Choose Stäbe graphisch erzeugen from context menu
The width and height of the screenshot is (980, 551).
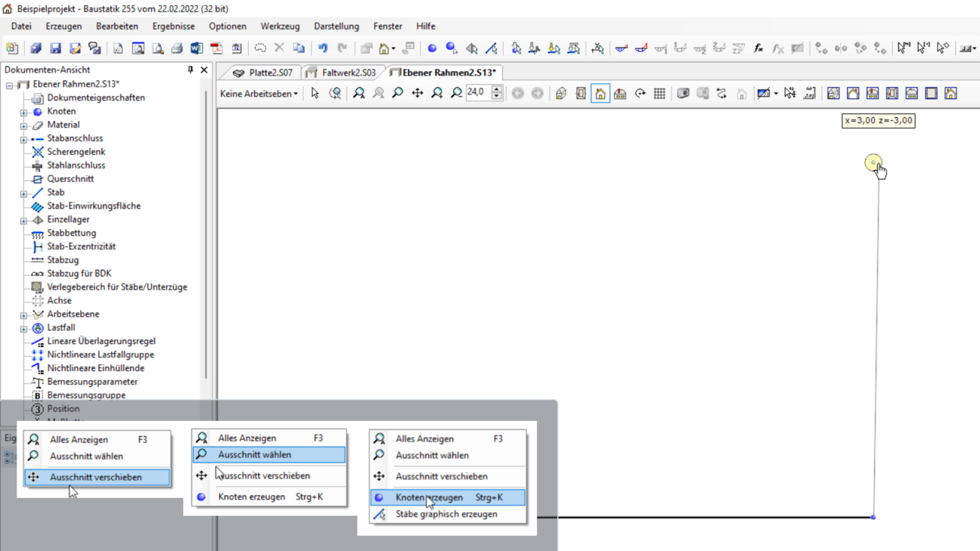click(446, 514)
